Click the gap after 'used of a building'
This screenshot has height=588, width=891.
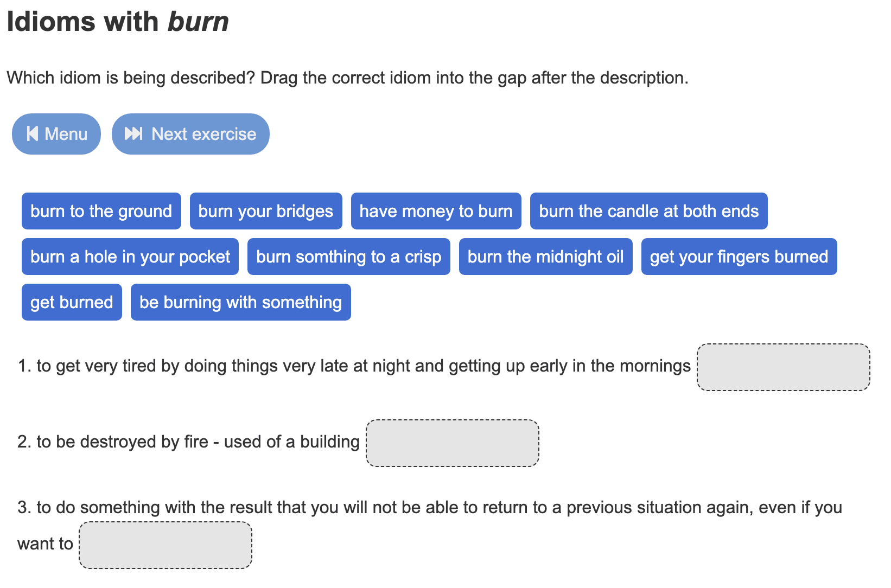(x=452, y=443)
